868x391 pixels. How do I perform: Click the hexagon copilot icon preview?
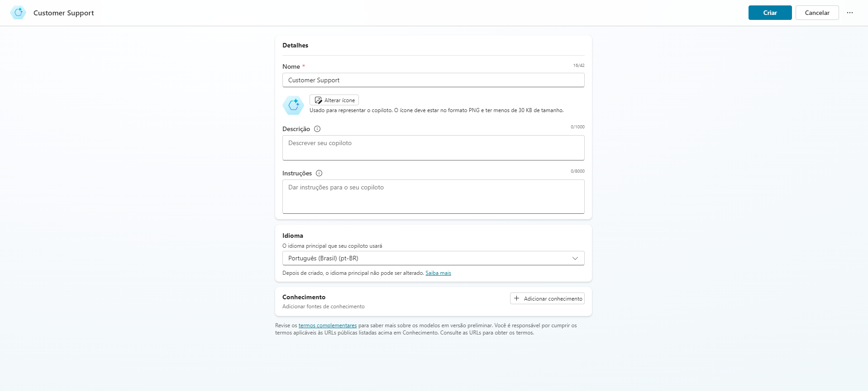pyautogui.click(x=293, y=105)
